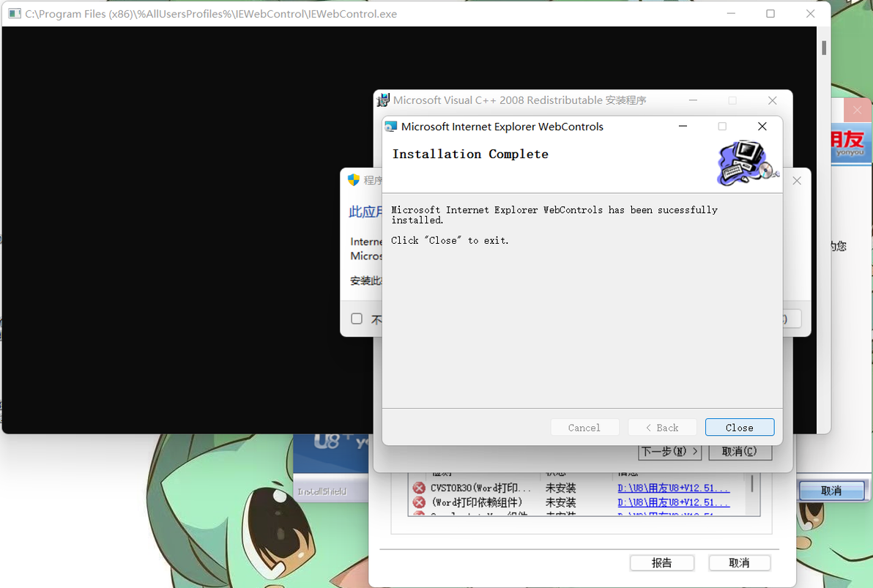Click the Back button in WebControls dialog
Image resolution: width=873 pixels, height=588 pixels.
662,427
